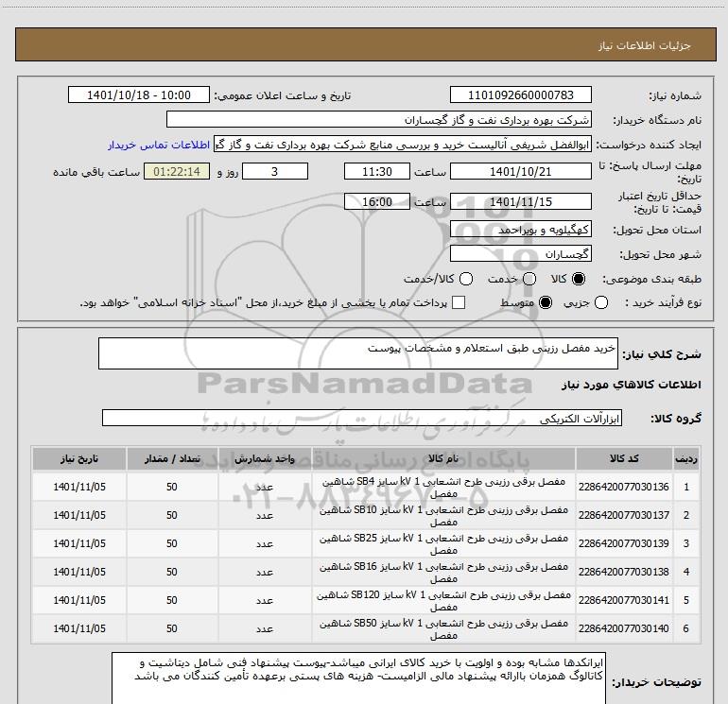Click the product name with size SB16
Viewport: 728px width, 704px height.
click(x=443, y=573)
